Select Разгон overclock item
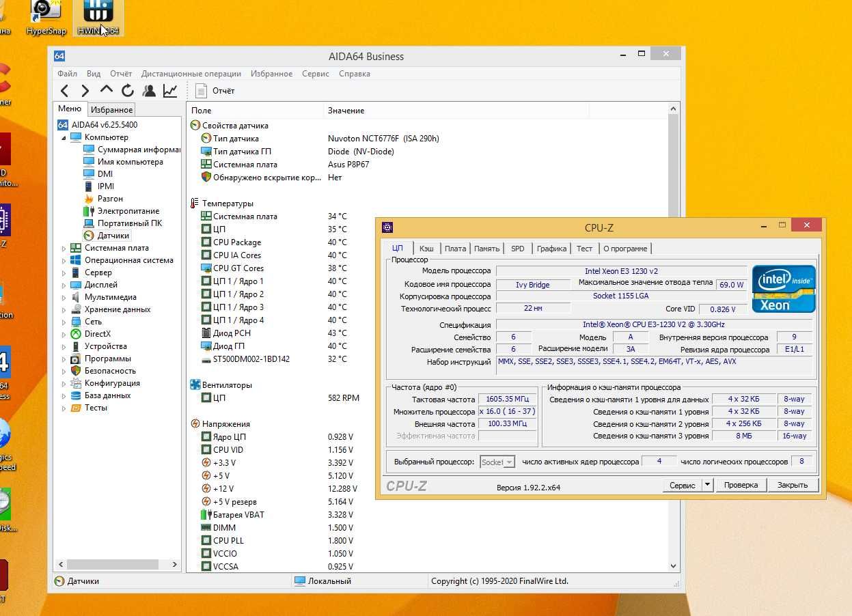Image resolution: width=852 pixels, height=616 pixels. (x=103, y=199)
